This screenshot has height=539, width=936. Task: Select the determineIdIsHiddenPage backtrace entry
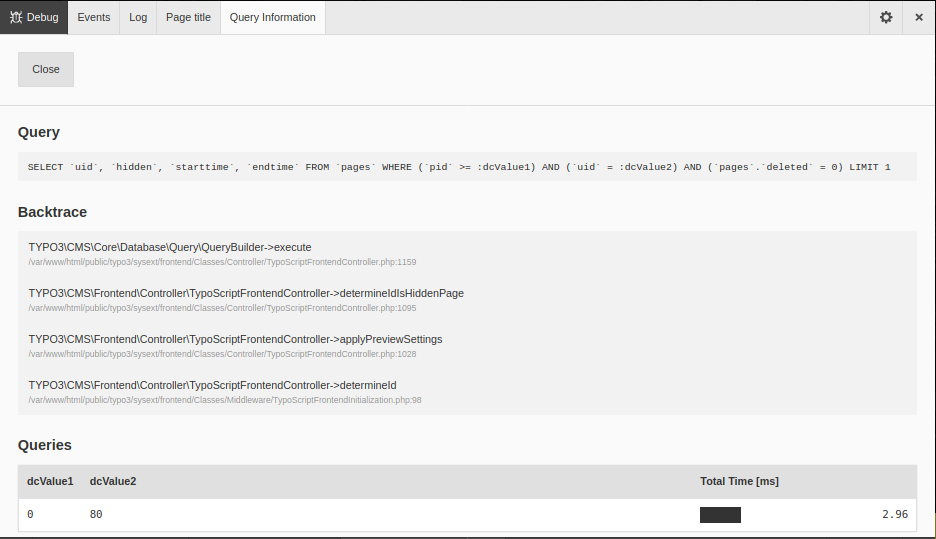coord(246,293)
